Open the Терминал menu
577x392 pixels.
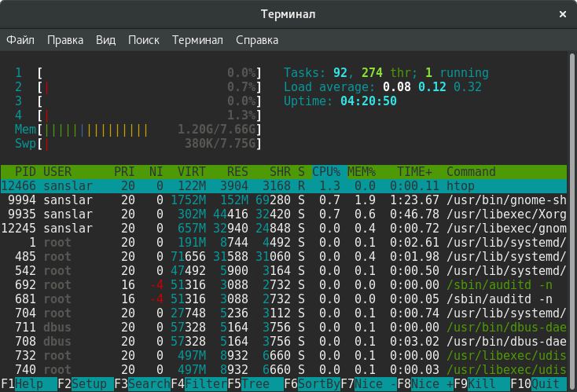[197, 40]
